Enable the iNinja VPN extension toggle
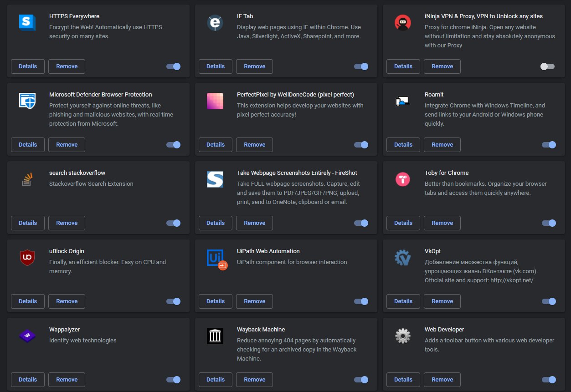The image size is (571, 392). point(547,66)
